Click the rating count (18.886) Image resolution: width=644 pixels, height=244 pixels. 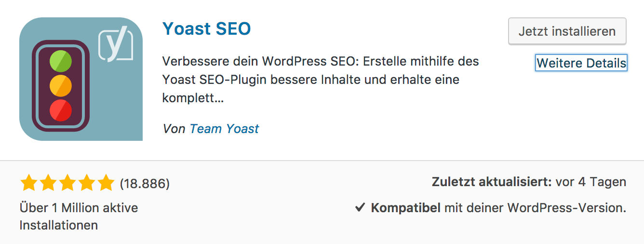pyautogui.click(x=145, y=183)
